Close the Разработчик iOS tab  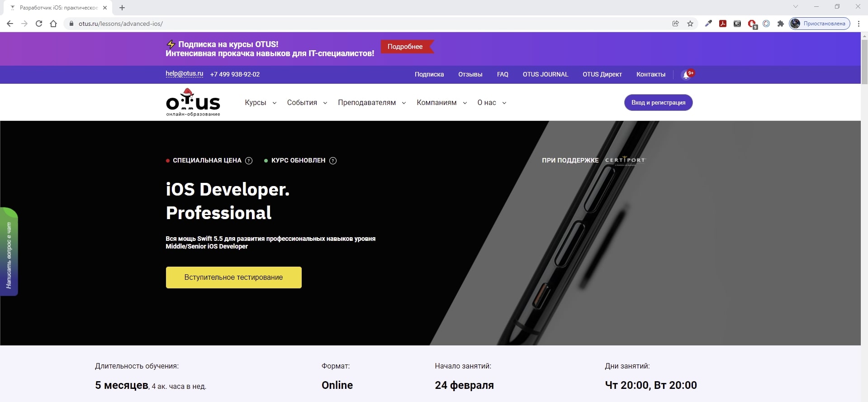[105, 8]
